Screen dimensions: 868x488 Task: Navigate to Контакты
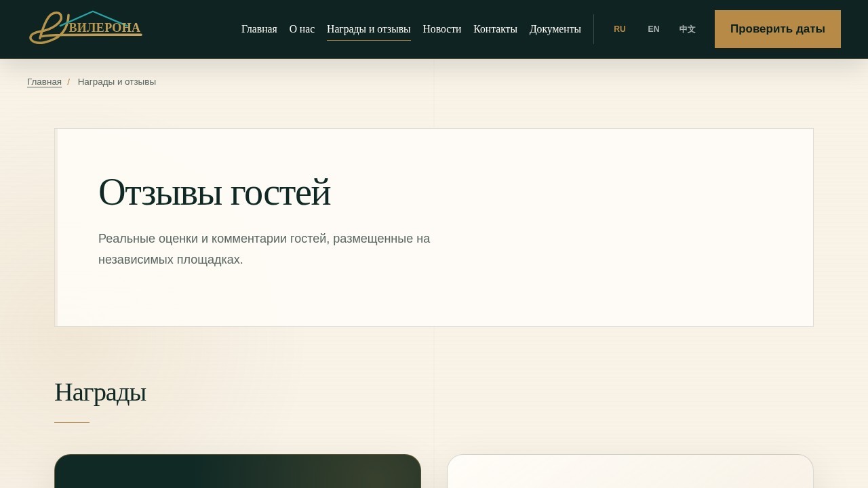(495, 29)
